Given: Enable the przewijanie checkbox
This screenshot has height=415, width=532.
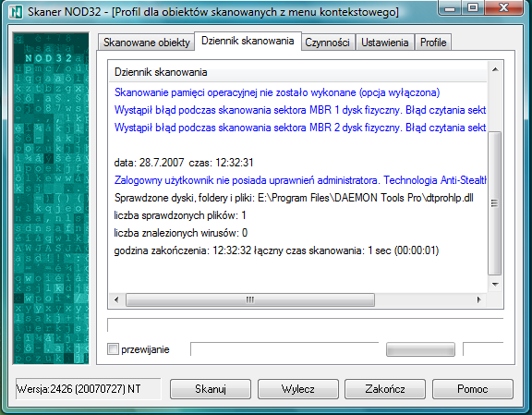Looking at the screenshot, I should click(113, 349).
